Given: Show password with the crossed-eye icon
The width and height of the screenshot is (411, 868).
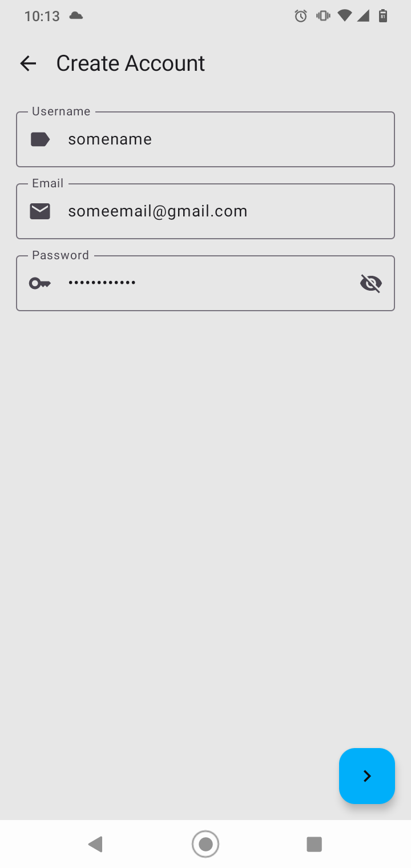Looking at the screenshot, I should coord(371,283).
